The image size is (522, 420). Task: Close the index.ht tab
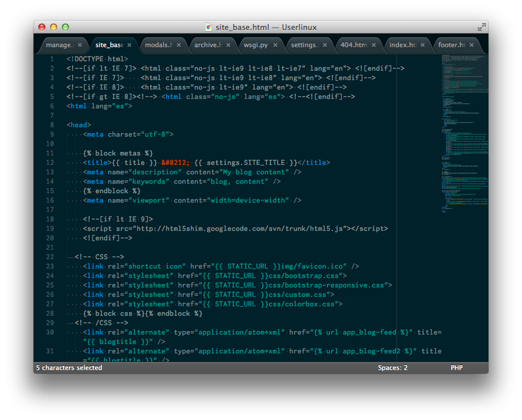click(x=422, y=45)
